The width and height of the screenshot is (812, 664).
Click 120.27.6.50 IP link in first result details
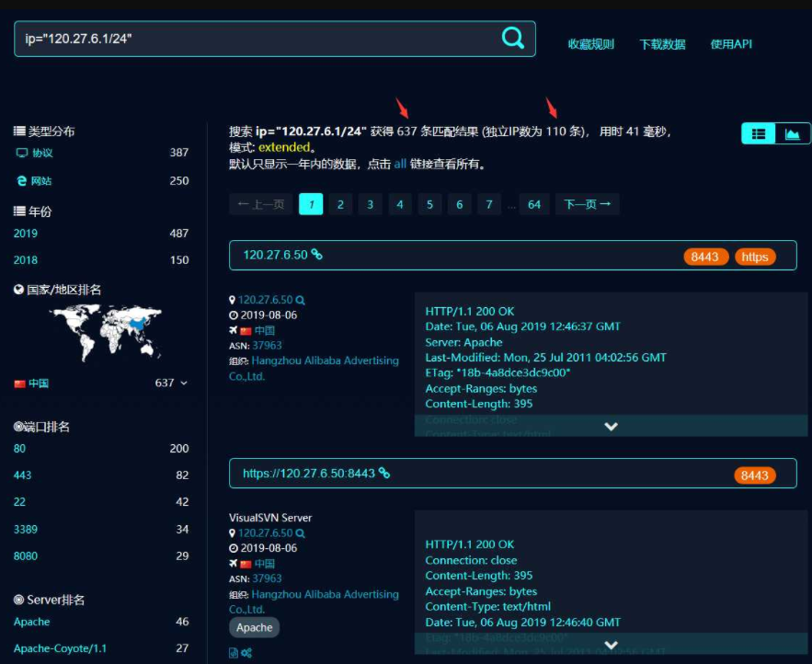pyautogui.click(x=266, y=300)
